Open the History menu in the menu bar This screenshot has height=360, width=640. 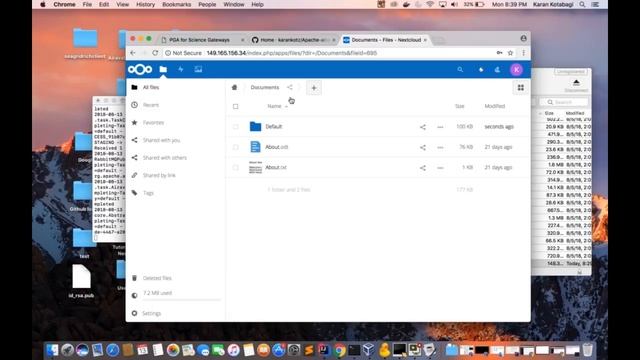[x=145, y=4]
